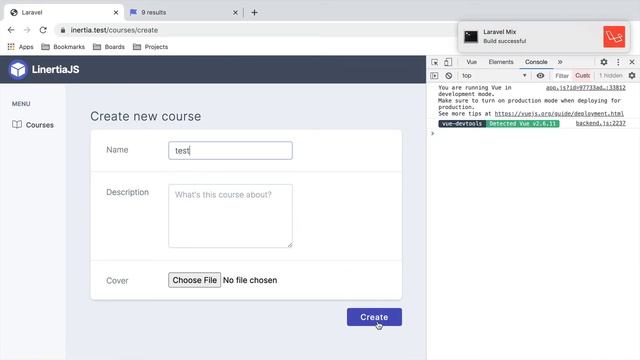This screenshot has height=360, width=640.
Task: Submit with the Create button
Action: [374, 317]
